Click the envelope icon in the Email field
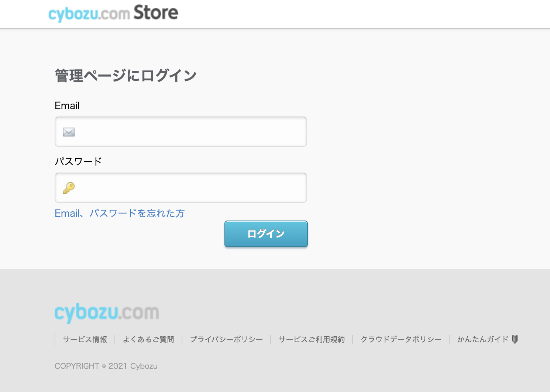The width and height of the screenshot is (550, 392). (x=69, y=132)
